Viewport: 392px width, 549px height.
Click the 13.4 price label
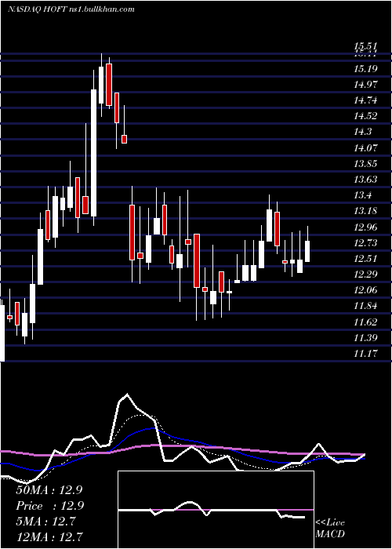(362, 195)
